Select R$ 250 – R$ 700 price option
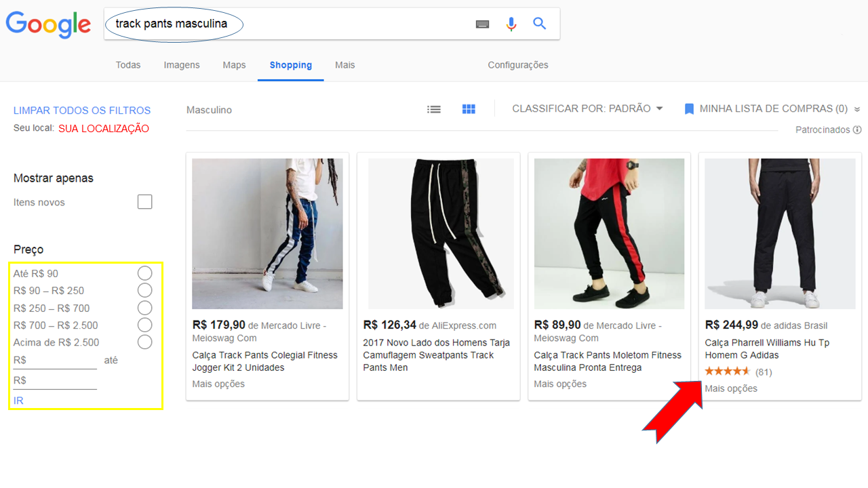The height and width of the screenshot is (488, 868). tap(144, 308)
